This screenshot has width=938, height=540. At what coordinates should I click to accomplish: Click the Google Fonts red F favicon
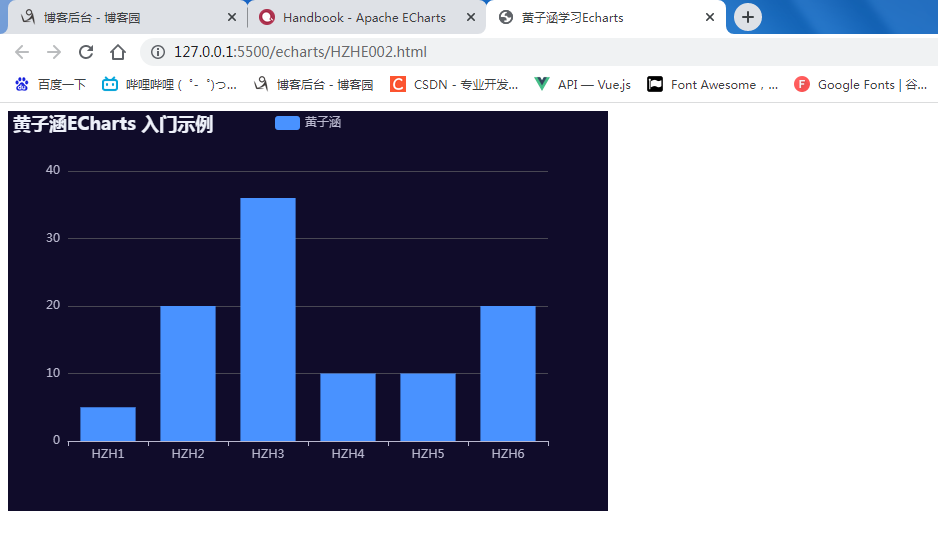coord(802,84)
